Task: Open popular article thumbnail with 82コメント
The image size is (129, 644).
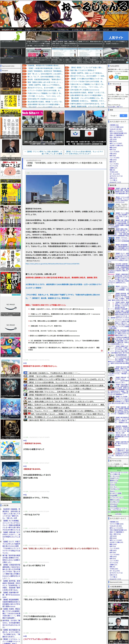Action: [x=118, y=623]
